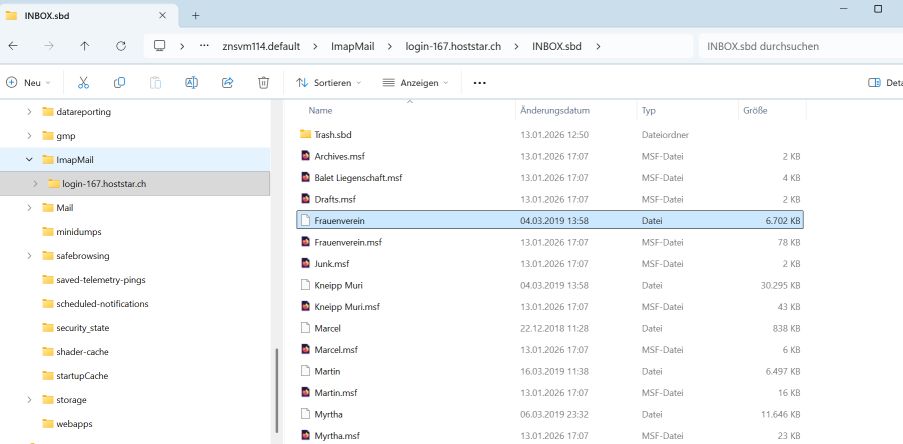Go up one folder with Up arrow
903x444 pixels.
(84, 46)
